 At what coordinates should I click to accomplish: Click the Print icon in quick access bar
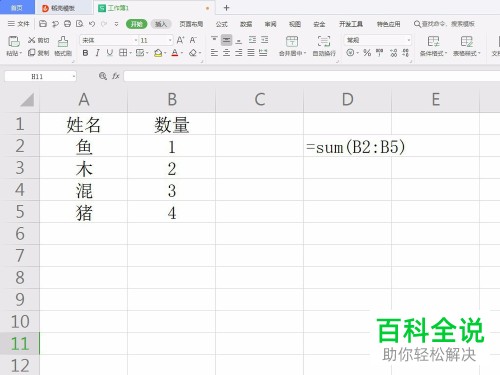tap(67, 24)
